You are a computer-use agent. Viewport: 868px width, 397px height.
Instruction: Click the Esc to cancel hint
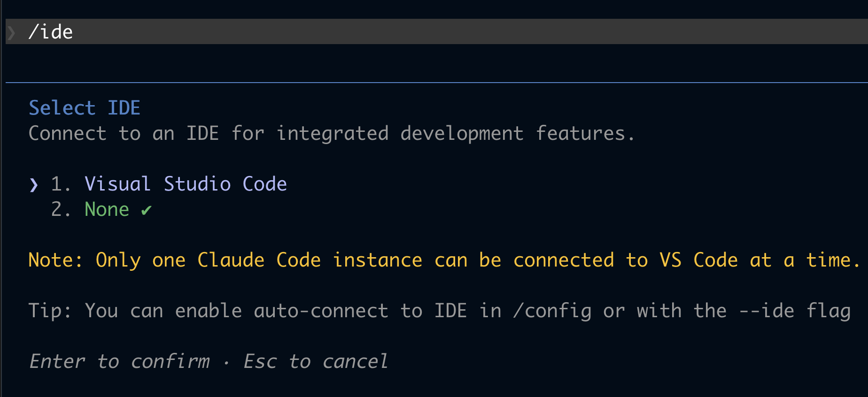pyautogui.click(x=316, y=361)
